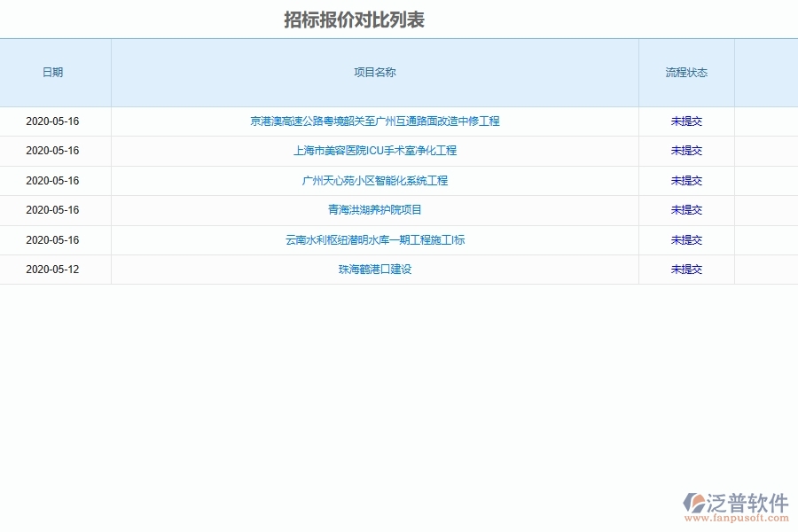Click the 项目名称 column header
Screen dimensions: 798x532
pyautogui.click(x=374, y=73)
